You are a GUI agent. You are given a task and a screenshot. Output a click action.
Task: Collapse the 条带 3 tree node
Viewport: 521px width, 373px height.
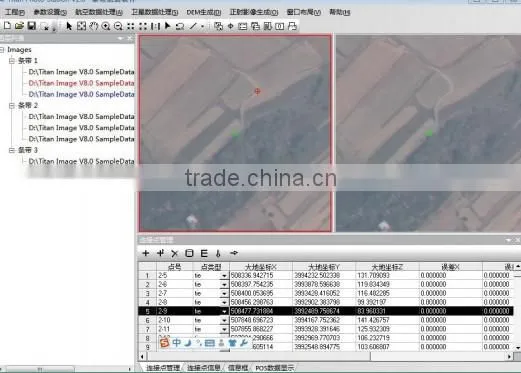(12, 150)
